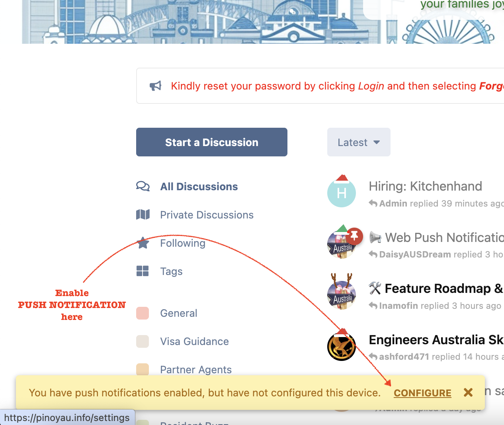
Task: Open Engineers Australia discussion title
Action: point(436,340)
